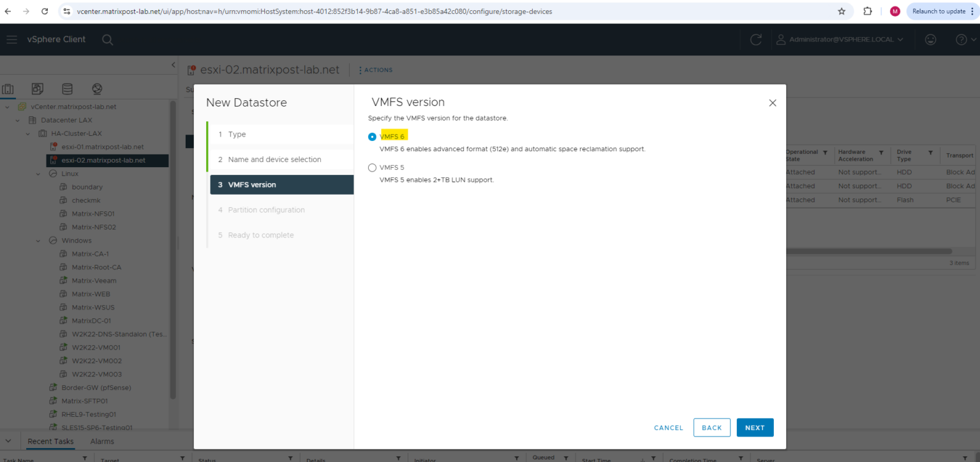Open the feedback smiley icon
980x462 pixels.
tap(930, 40)
